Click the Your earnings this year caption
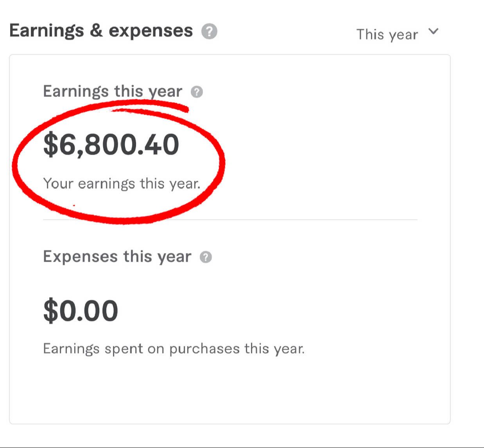Image resolution: width=484 pixels, height=448 pixels. (x=122, y=183)
